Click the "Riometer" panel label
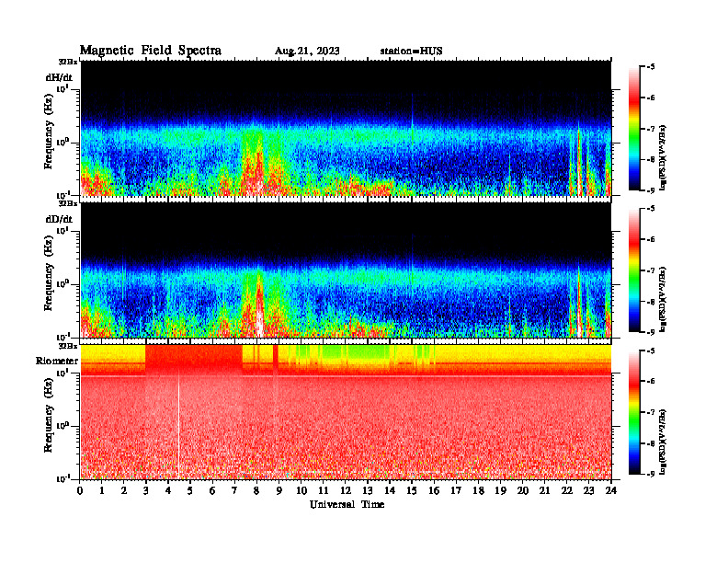 point(57,361)
